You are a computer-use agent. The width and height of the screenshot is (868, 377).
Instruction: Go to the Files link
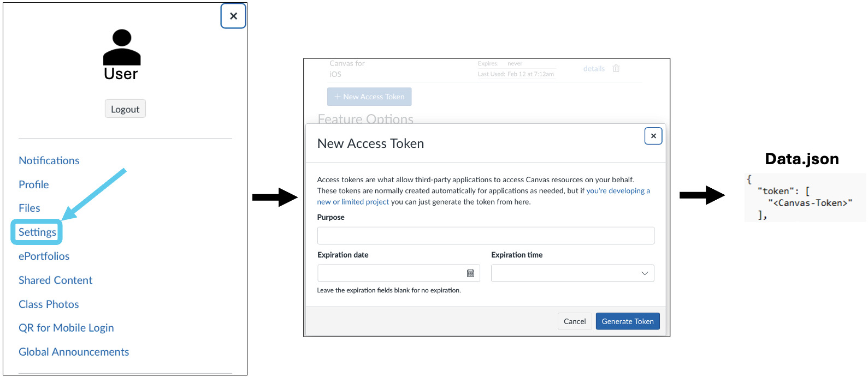pos(29,208)
